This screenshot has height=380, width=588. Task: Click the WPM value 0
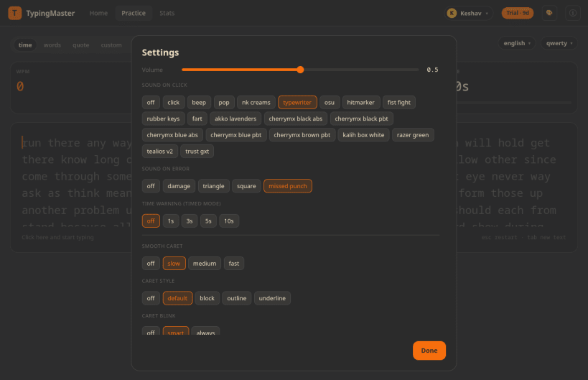point(20,87)
